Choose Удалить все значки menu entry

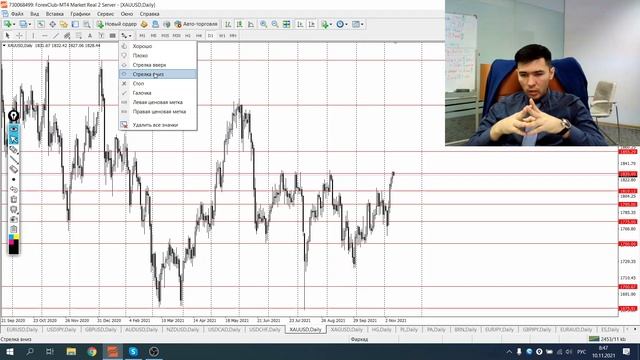[158, 125]
